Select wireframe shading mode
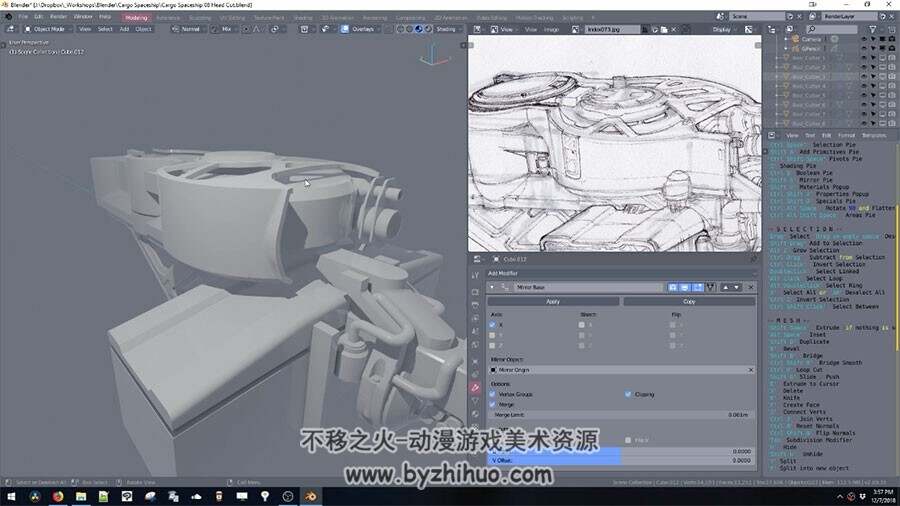 pos(401,29)
